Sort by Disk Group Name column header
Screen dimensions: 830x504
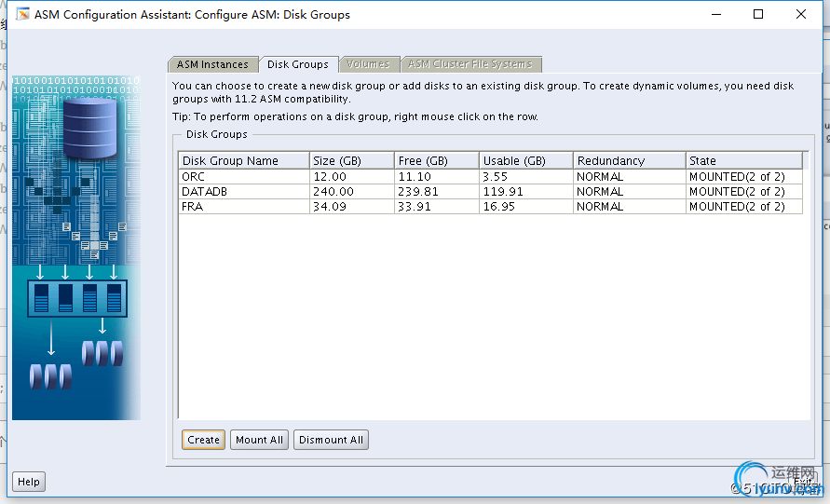tap(244, 160)
